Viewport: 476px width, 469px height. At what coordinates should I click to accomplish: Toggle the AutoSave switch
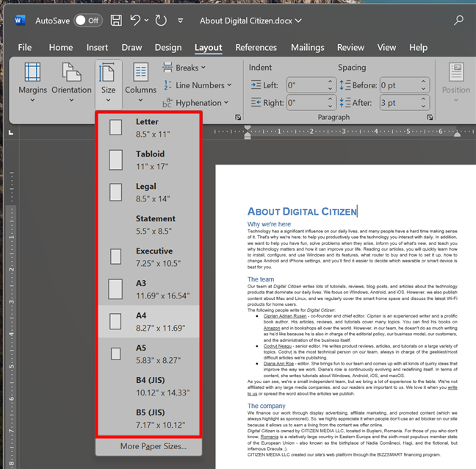coord(88,21)
